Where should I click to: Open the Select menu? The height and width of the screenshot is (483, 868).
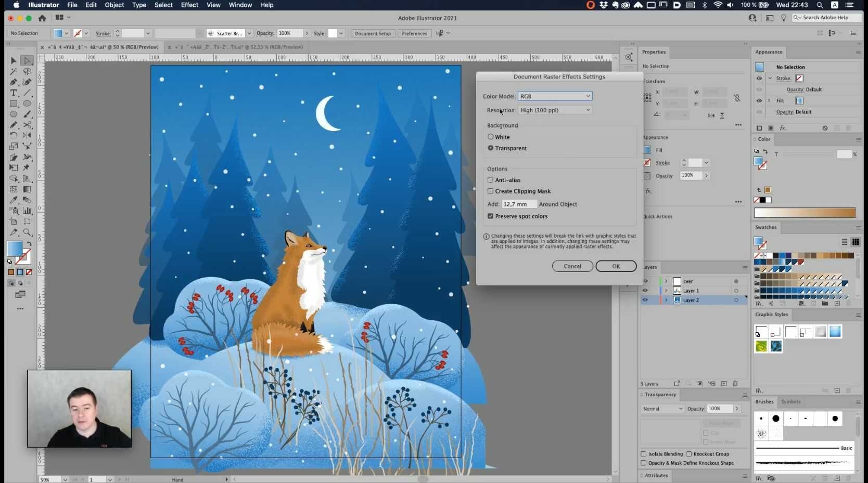click(163, 5)
